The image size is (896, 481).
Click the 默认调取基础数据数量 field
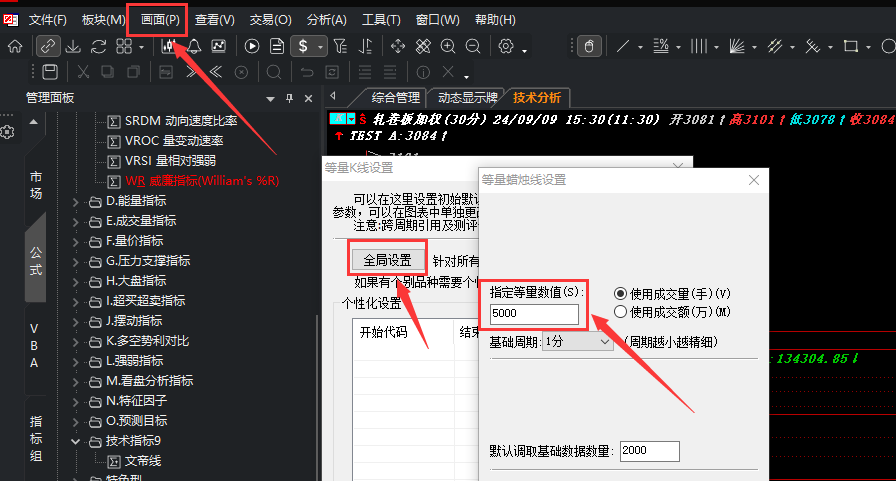coord(650,451)
